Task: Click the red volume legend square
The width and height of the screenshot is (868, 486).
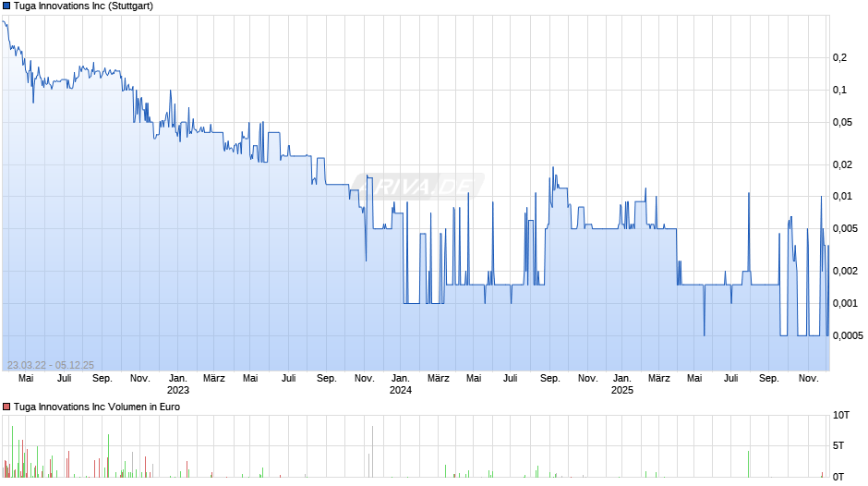Action: [x=6, y=407]
